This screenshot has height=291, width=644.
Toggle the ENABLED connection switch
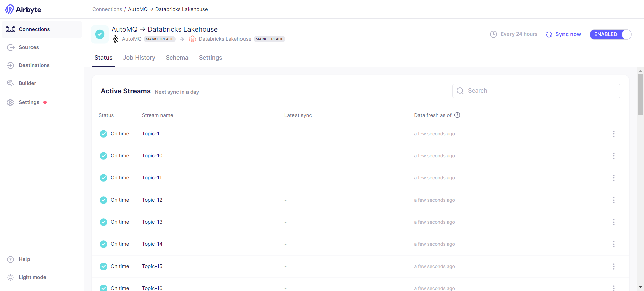tap(610, 34)
